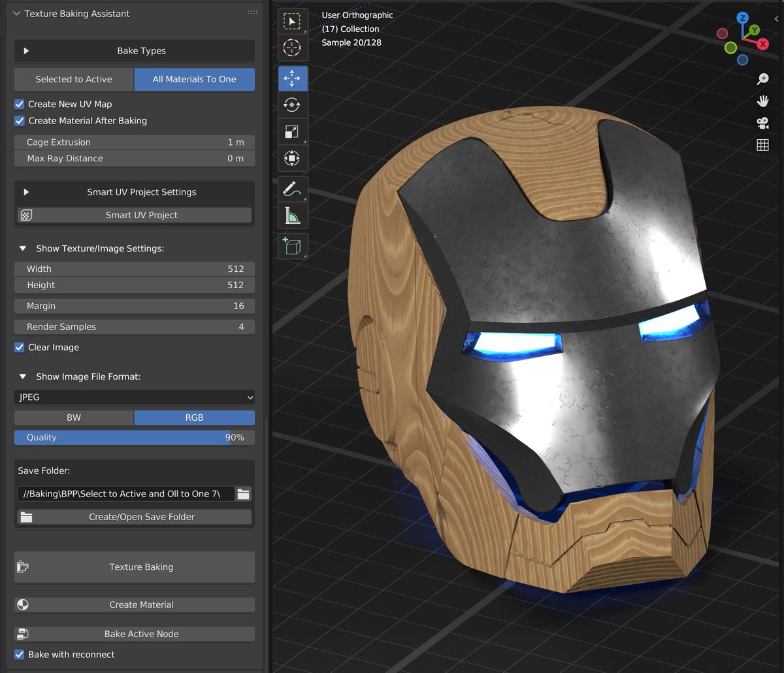Screen dimensions: 784x673
Task: Select RGB color mode
Action: 195,418
